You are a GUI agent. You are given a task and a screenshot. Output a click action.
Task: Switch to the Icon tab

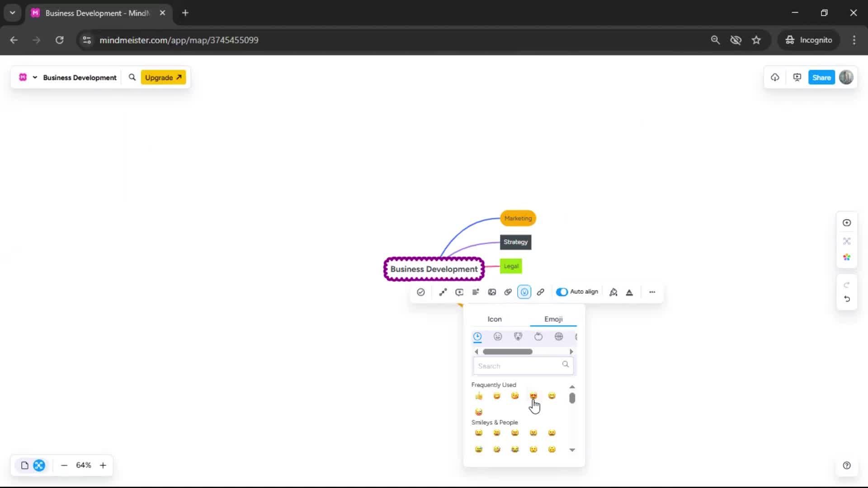(495, 319)
